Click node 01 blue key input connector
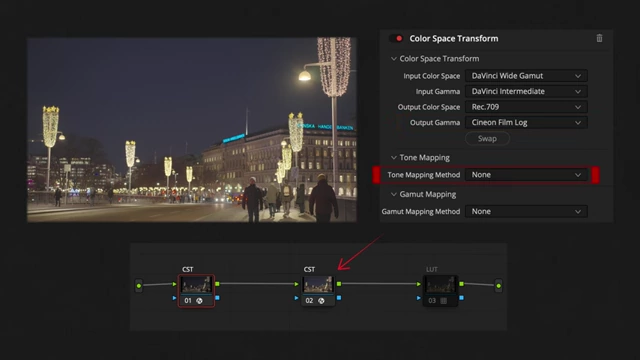 tap(175, 298)
